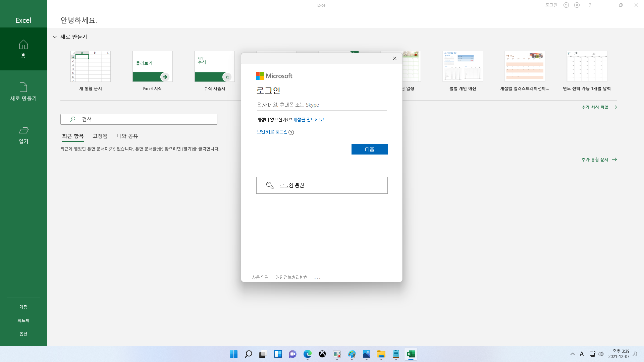Open 옵션 (Options) in sidebar

pyautogui.click(x=23, y=334)
